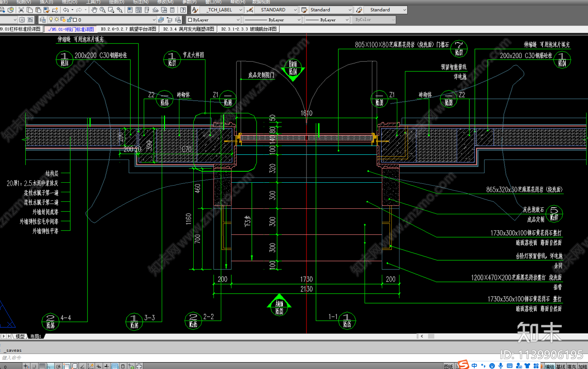Click Sogou input method S icon
This screenshot has height=369, width=588.
point(464,365)
